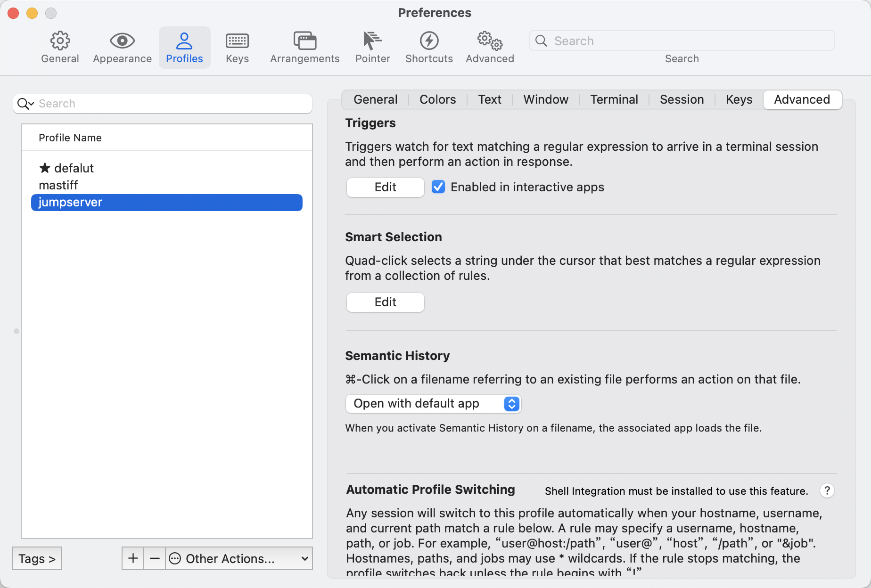This screenshot has width=871, height=588.
Task: Expand the Tags panel
Action: (x=37, y=558)
